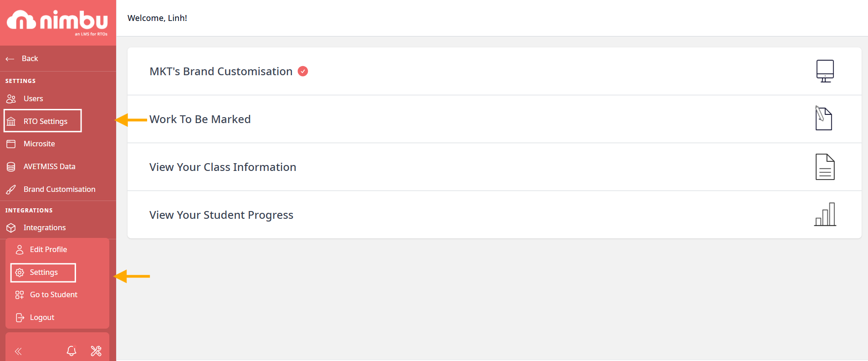Viewport: 868px width, 361px height.
Task: Click the marking document icon beside Work To Be Marked
Action: click(823, 119)
